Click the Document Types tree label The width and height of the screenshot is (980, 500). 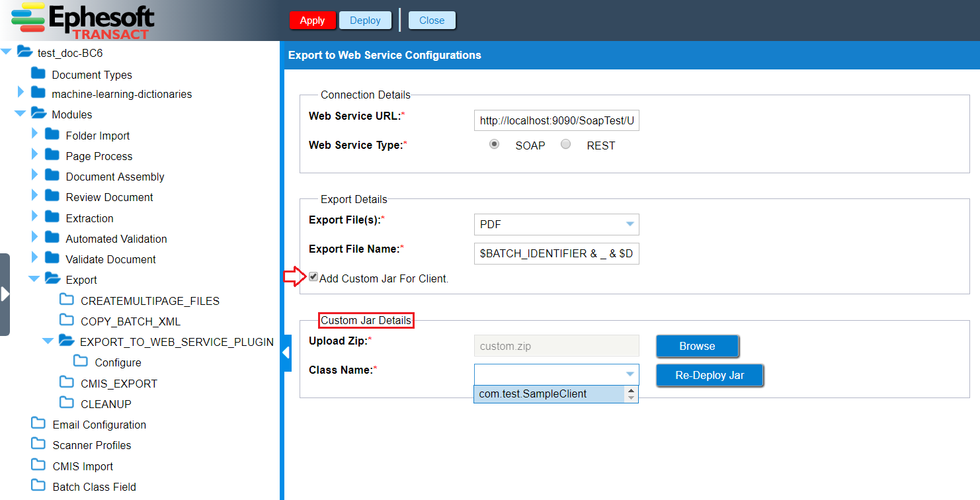[x=92, y=75]
